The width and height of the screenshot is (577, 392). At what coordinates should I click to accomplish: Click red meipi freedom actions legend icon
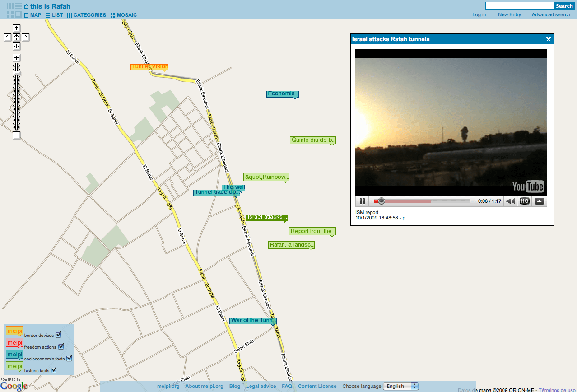[x=14, y=343]
